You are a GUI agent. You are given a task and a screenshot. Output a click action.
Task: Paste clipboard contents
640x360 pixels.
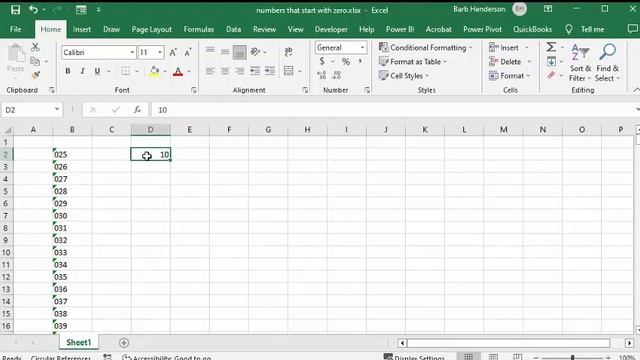tap(16, 58)
